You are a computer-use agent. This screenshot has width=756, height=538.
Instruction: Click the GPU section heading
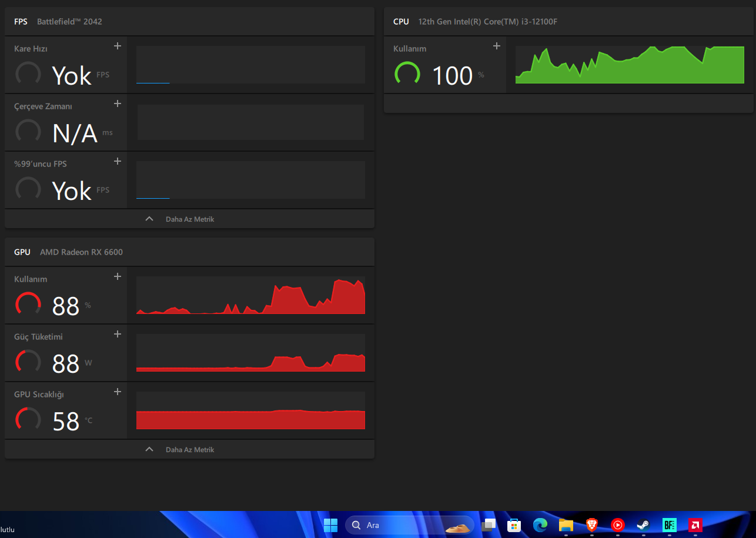(x=22, y=252)
